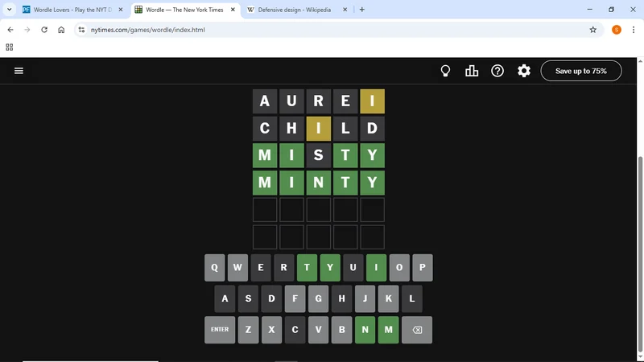Tap the C key on the on-screen keyboard

click(x=295, y=330)
